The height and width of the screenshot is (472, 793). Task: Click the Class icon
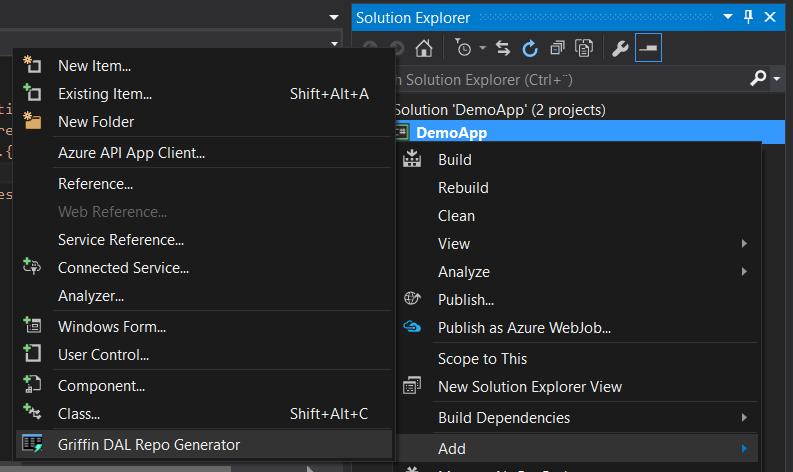[32, 412]
